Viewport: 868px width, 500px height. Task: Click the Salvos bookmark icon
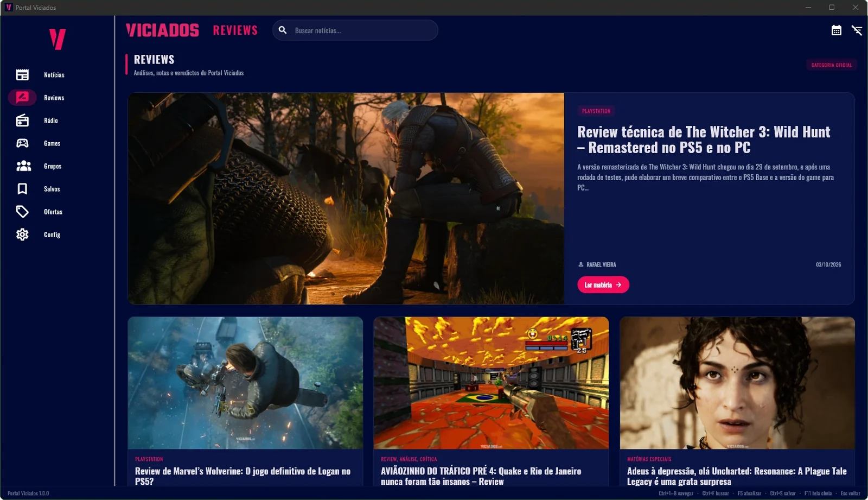click(22, 189)
